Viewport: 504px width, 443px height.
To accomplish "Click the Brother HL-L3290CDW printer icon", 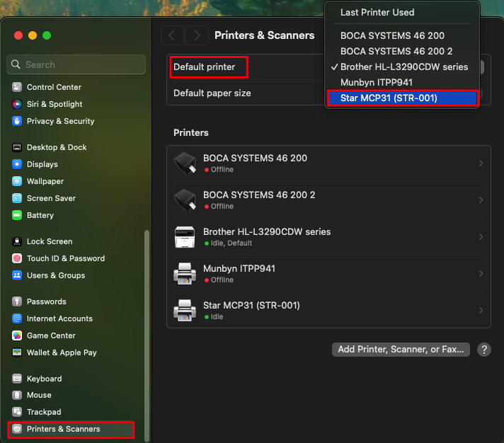I will coord(185,237).
